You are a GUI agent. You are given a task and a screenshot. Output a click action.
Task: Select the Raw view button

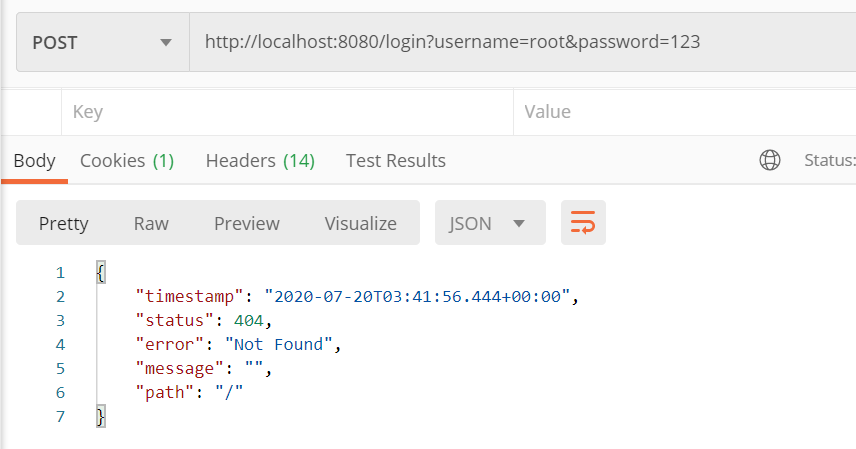(x=151, y=223)
